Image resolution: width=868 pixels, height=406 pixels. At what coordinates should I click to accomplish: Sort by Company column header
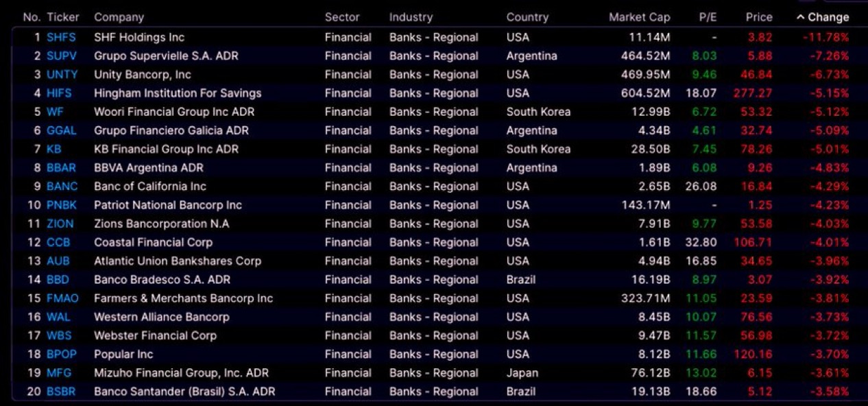[119, 17]
